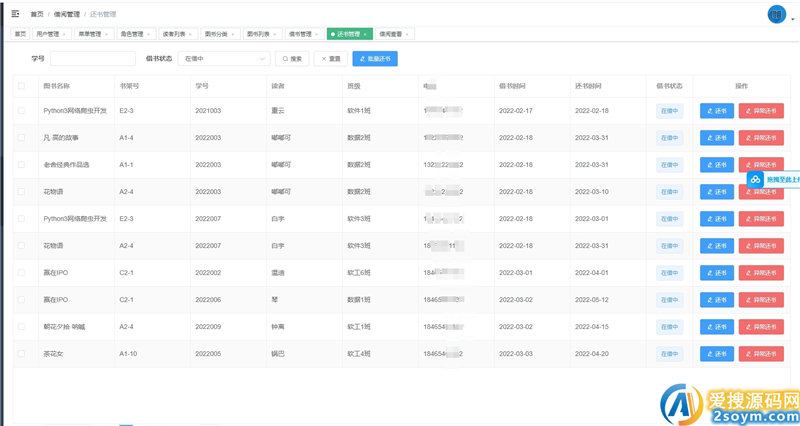Focus the student number input field

pyautogui.click(x=92, y=59)
